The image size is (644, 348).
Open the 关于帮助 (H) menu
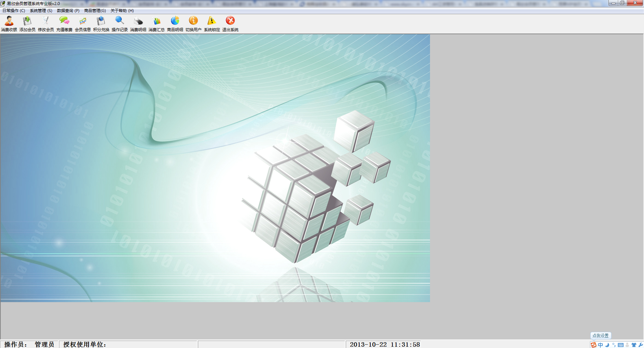[122, 11]
